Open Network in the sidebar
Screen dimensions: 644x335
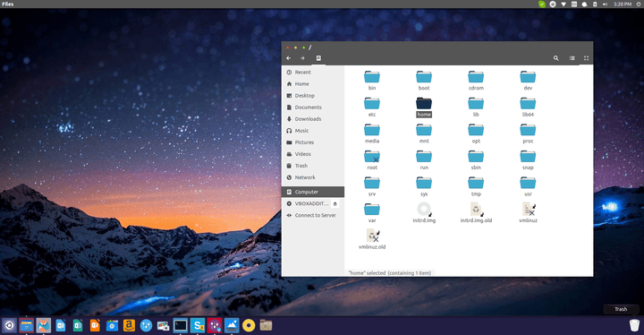tap(313, 177)
